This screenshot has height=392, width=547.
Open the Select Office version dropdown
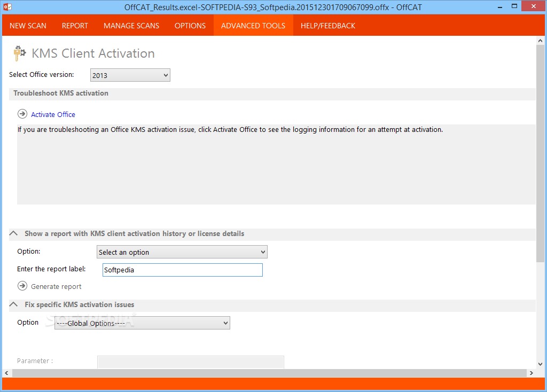[130, 75]
